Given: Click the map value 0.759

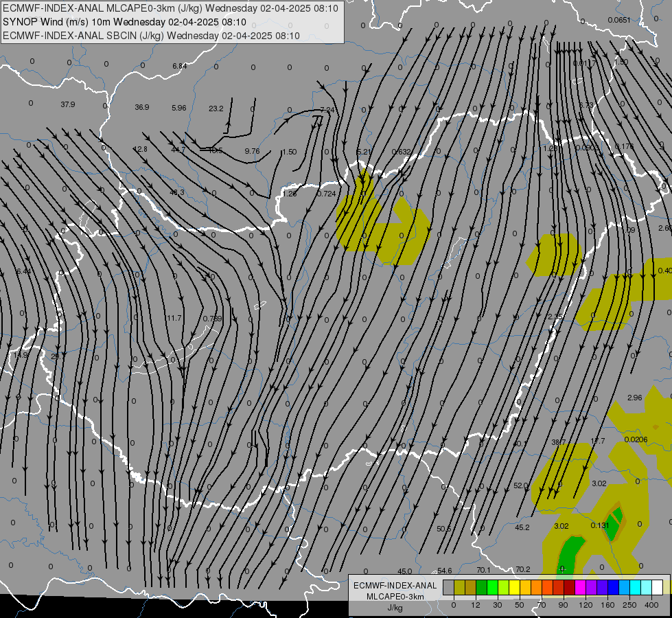Looking at the screenshot, I should tap(213, 319).
